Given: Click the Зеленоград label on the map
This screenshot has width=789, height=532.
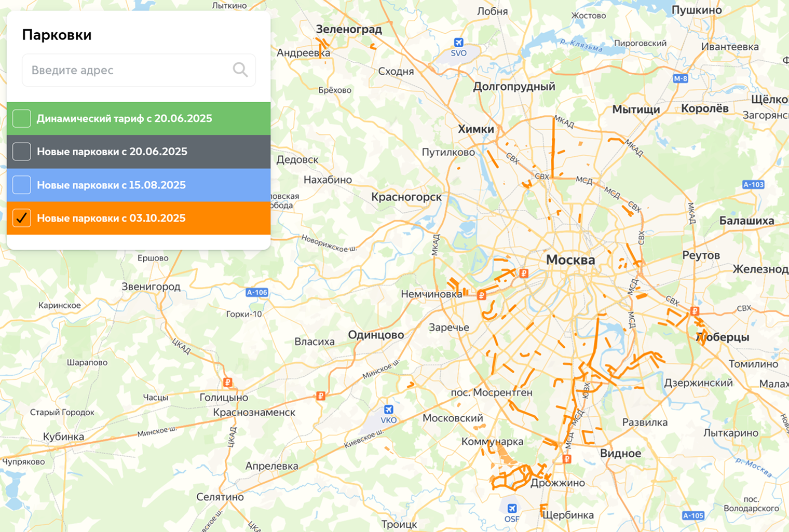Looking at the screenshot, I should 349,30.
